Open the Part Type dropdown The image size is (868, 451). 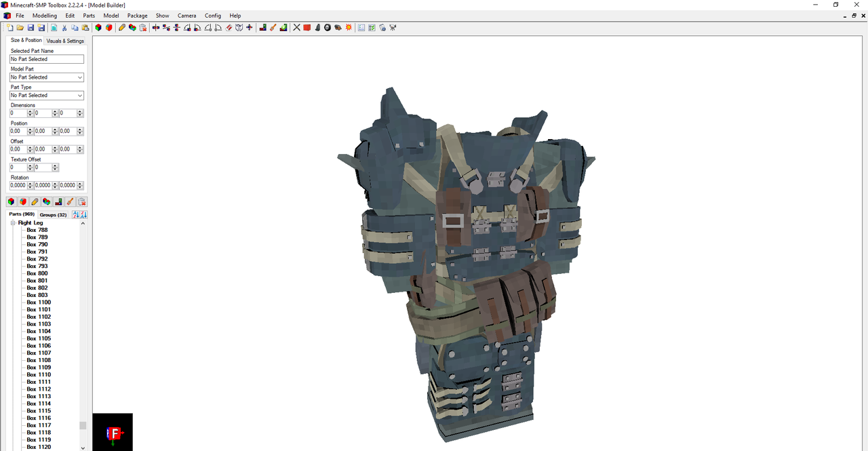click(80, 96)
